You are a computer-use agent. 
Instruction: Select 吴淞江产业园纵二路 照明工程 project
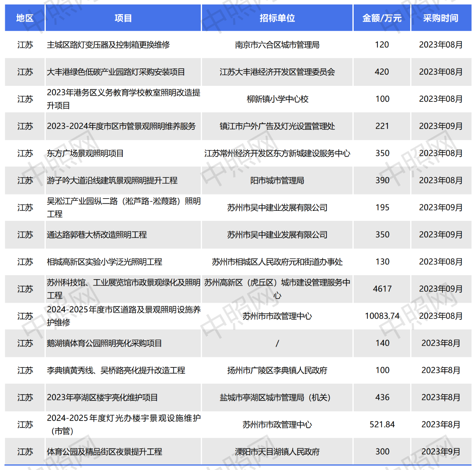coord(123,207)
